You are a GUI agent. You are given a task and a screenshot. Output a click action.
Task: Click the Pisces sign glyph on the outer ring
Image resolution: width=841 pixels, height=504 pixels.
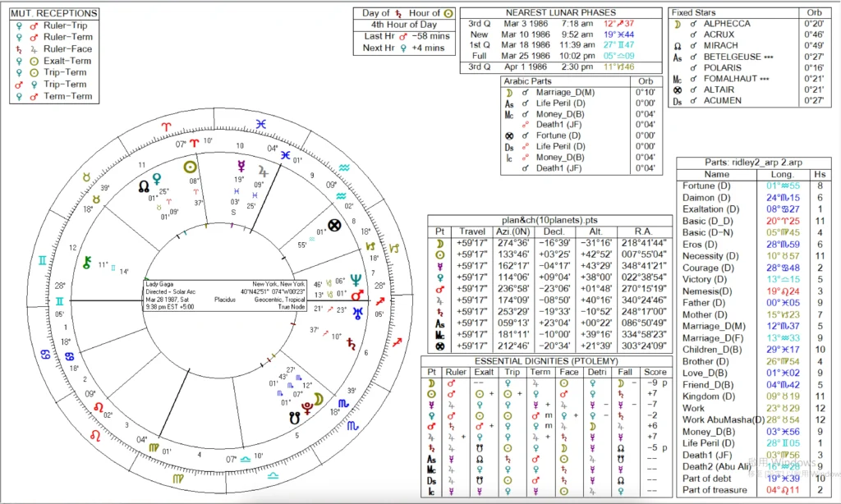261,123
